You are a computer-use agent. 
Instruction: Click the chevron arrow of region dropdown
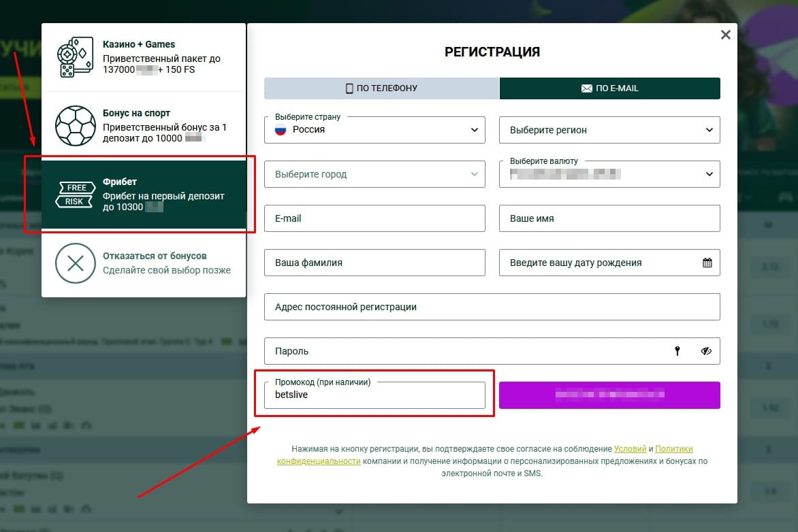[x=709, y=130]
